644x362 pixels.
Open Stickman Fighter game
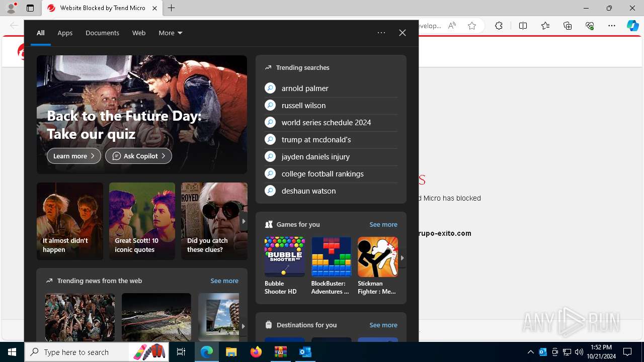click(x=378, y=266)
